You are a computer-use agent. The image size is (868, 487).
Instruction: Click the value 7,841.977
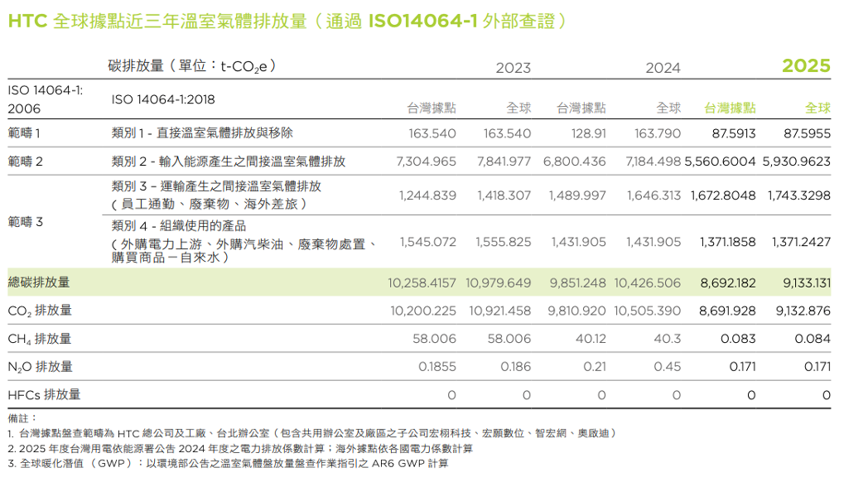504,162
